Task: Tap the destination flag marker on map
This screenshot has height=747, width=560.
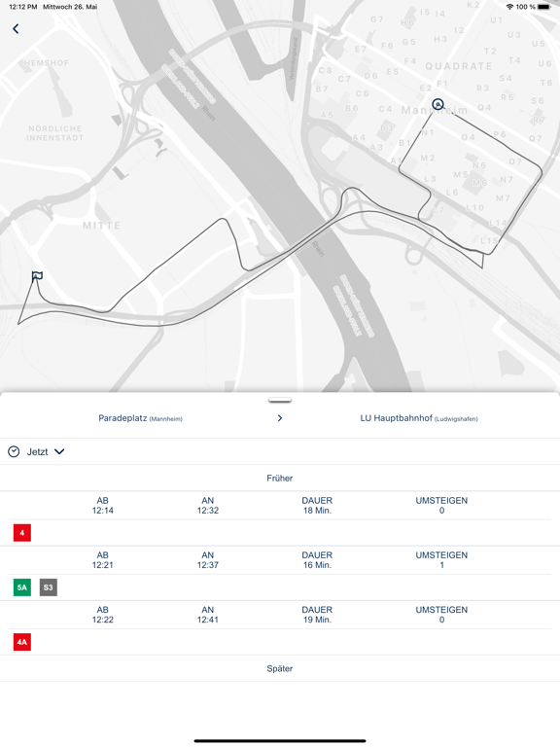Action: click(x=37, y=276)
